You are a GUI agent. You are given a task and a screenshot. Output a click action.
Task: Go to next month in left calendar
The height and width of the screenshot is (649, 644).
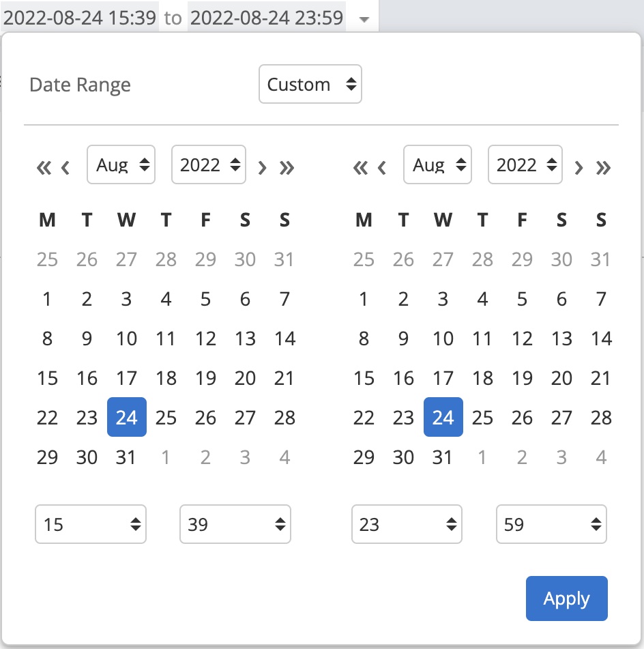point(262,167)
